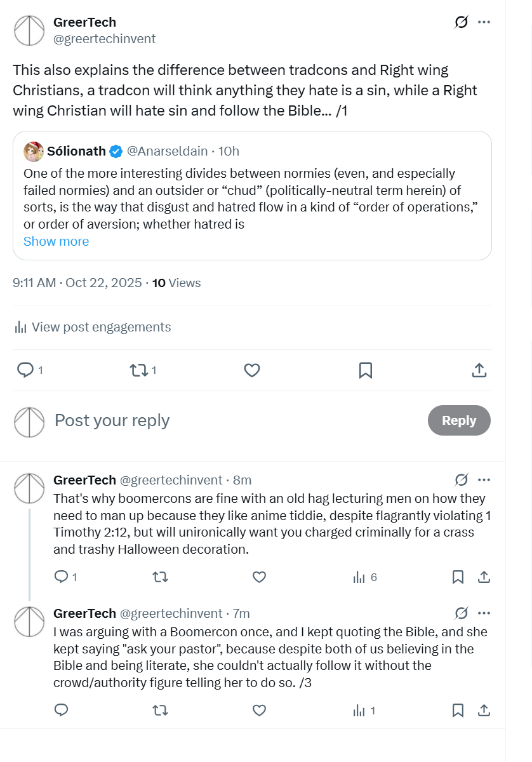Viewport: 532px width, 762px height.
Task: Bookmark the main post
Action: (x=366, y=370)
